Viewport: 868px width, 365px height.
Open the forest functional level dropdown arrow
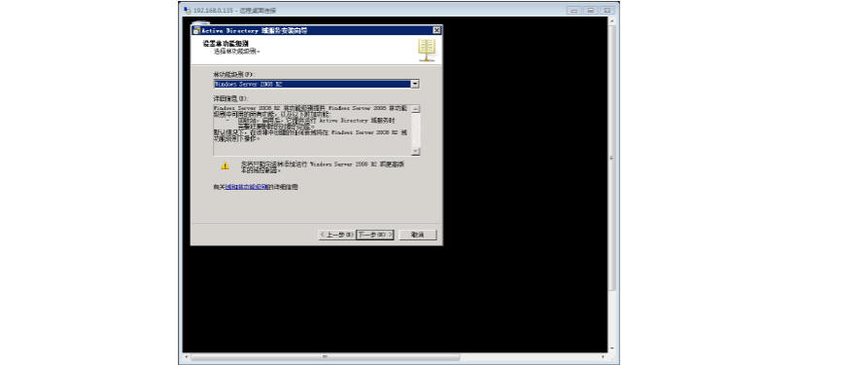[x=415, y=84]
